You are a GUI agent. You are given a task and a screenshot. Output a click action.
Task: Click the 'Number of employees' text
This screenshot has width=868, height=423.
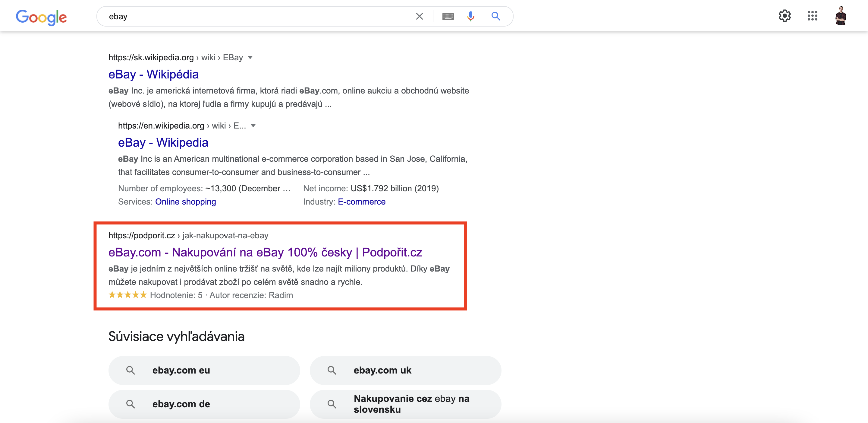click(x=160, y=188)
